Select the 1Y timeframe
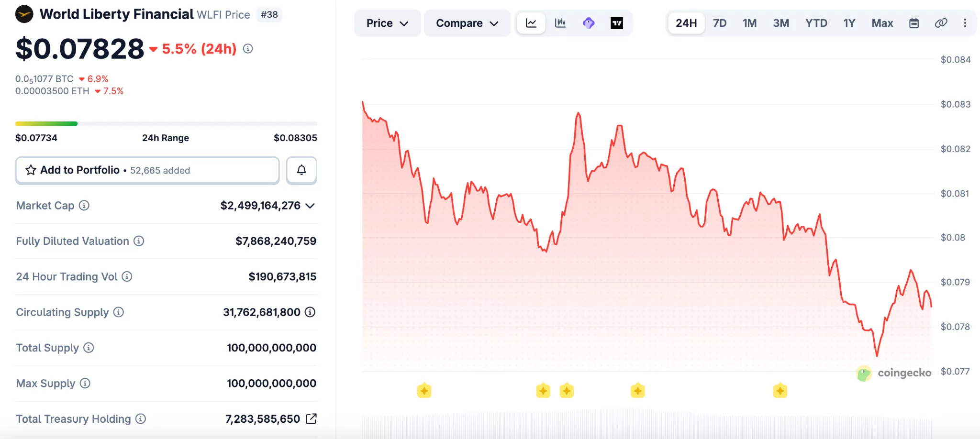Screen dimensions: 980x439 pyautogui.click(x=849, y=22)
